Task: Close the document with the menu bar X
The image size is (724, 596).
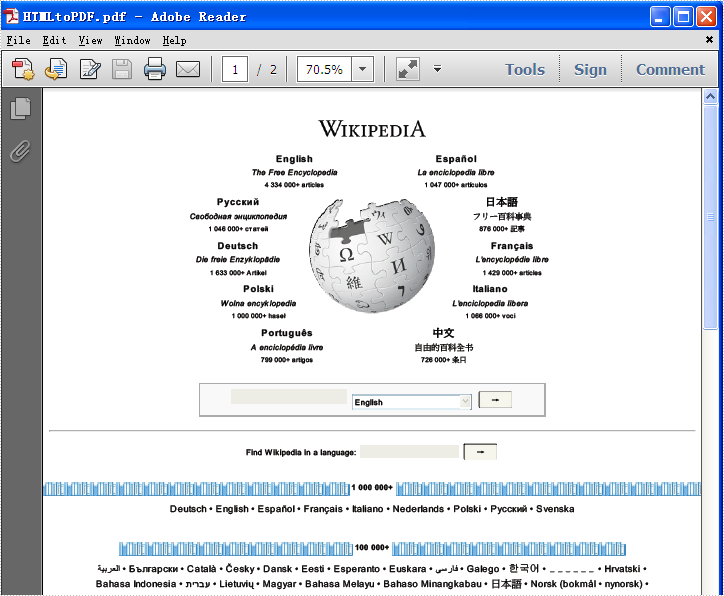Action: [x=709, y=40]
